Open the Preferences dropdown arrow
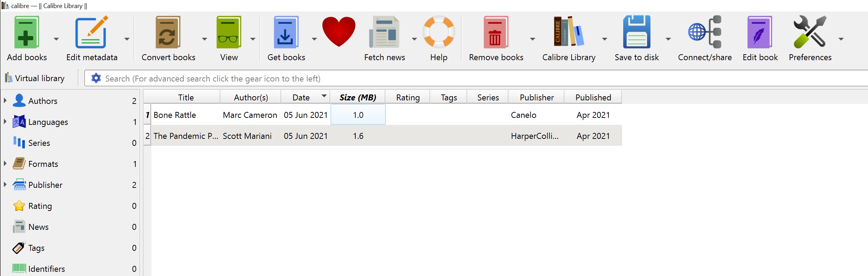Viewport: 868px width, 276px height. click(x=841, y=39)
